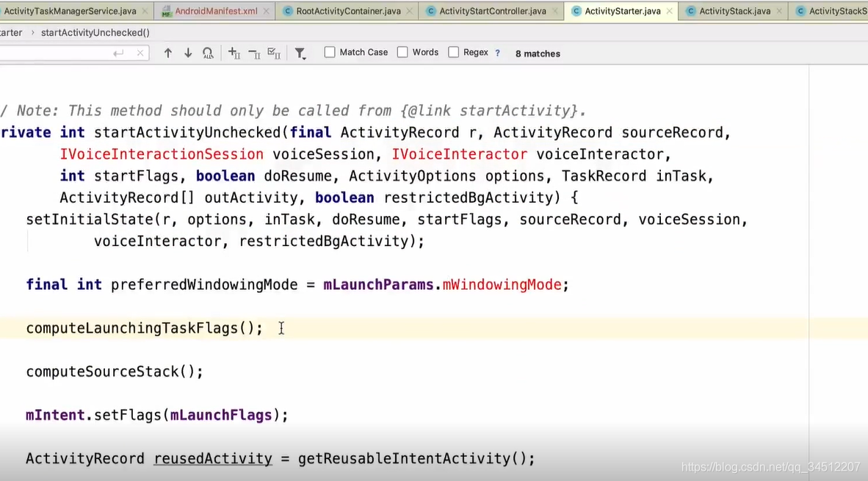Go to next search occurrence arrow
This screenshot has height=481, width=868.
tap(188, 53)
